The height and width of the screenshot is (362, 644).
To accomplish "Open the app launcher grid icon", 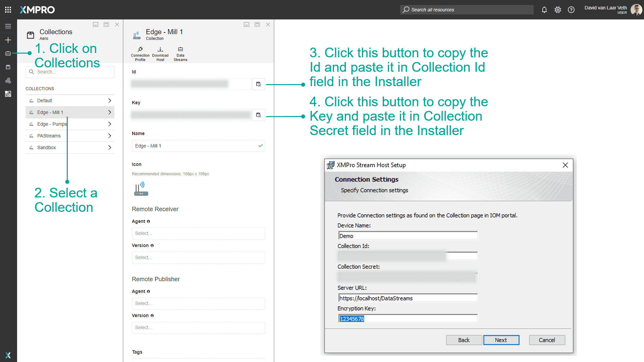I will pyautogui.click(x=8, y=10).
